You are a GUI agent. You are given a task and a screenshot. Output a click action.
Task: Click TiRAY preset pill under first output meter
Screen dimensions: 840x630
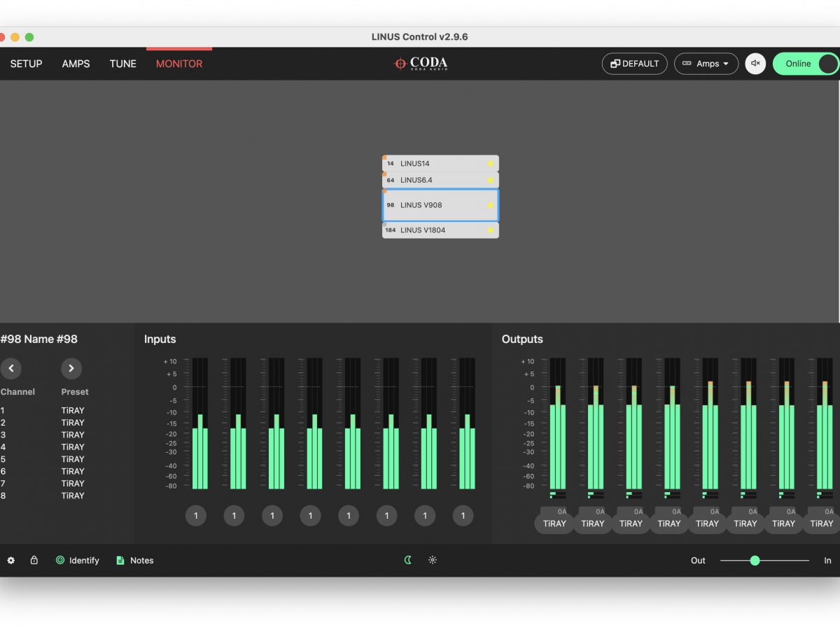tap(554, 524)
